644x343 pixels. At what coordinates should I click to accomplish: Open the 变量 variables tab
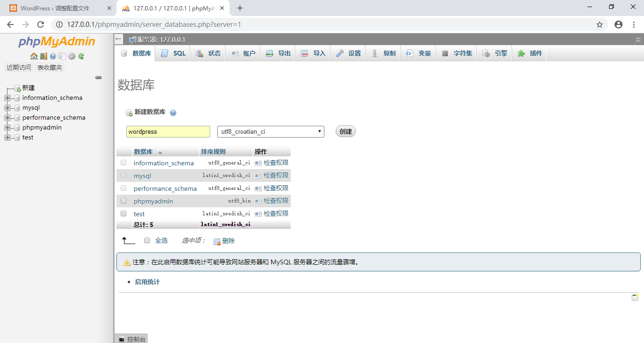click(419, 54)
